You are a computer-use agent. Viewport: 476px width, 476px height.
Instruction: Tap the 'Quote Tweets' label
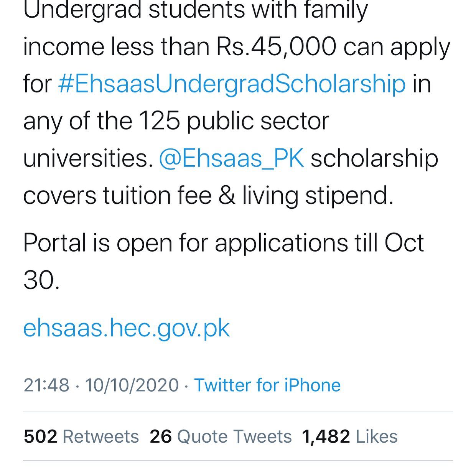tap(234, 436)
